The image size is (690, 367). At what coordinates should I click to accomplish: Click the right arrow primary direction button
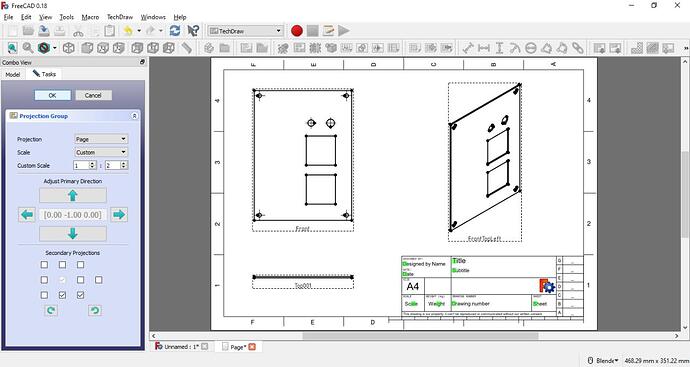tap(119, 215)
